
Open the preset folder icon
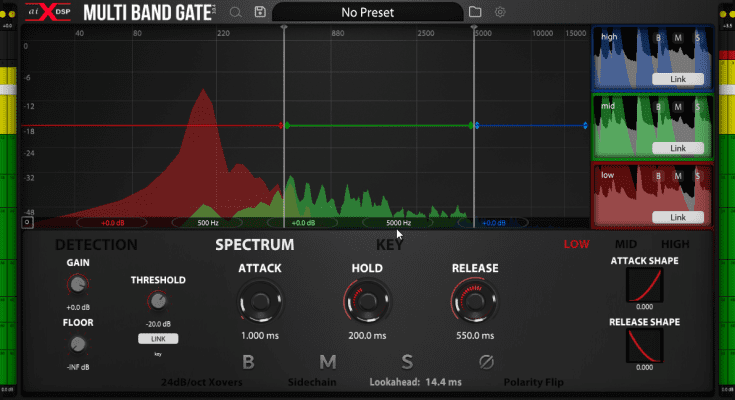[x=475, y=12]
